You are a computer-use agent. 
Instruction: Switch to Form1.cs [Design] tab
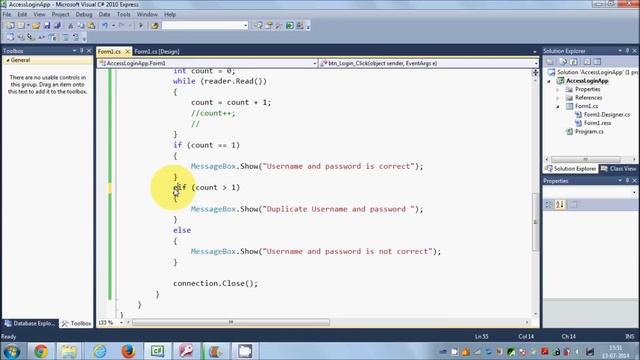coord(157,51)
